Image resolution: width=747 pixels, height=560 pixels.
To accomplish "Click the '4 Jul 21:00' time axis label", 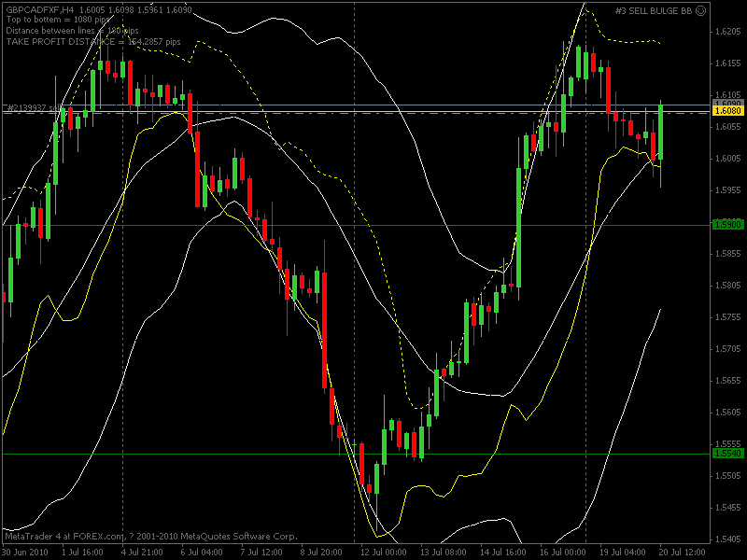I will [x=142, y=553].
